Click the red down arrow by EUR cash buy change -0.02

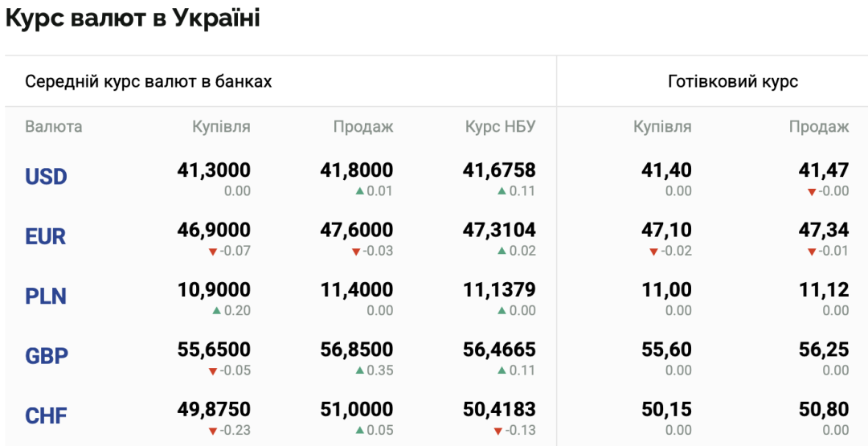(x=653, y=252)
